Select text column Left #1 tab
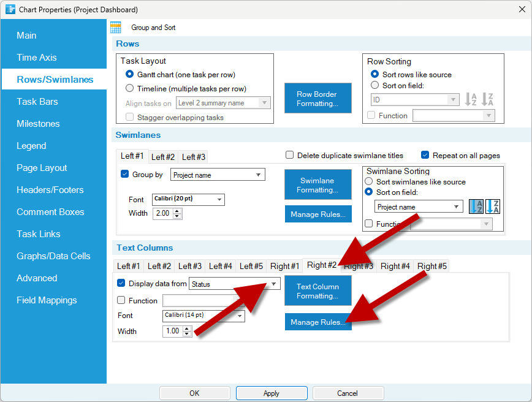The width and height of the screenshot is (532, 402). pyautogui.click(x=128, y=266)
